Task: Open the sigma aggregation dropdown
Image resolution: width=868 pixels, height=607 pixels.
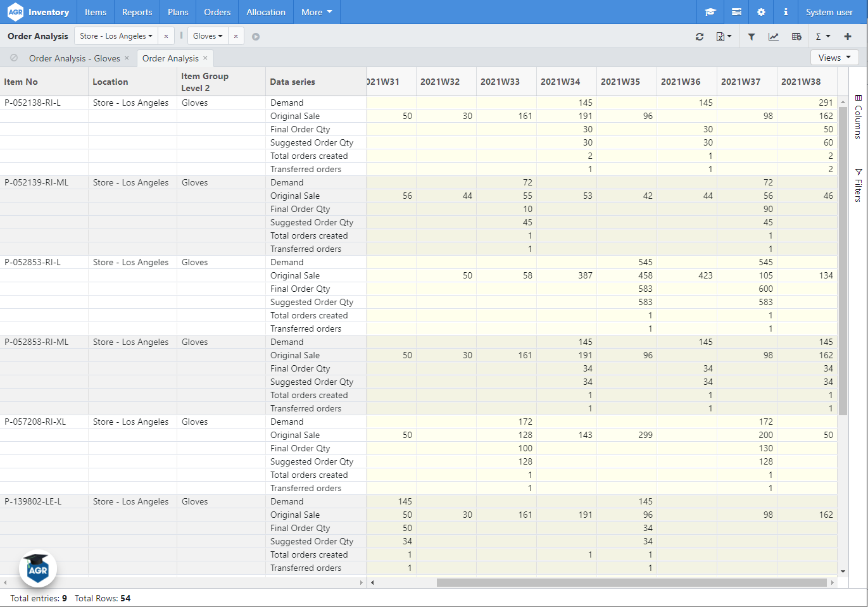Action: [821, 36]
